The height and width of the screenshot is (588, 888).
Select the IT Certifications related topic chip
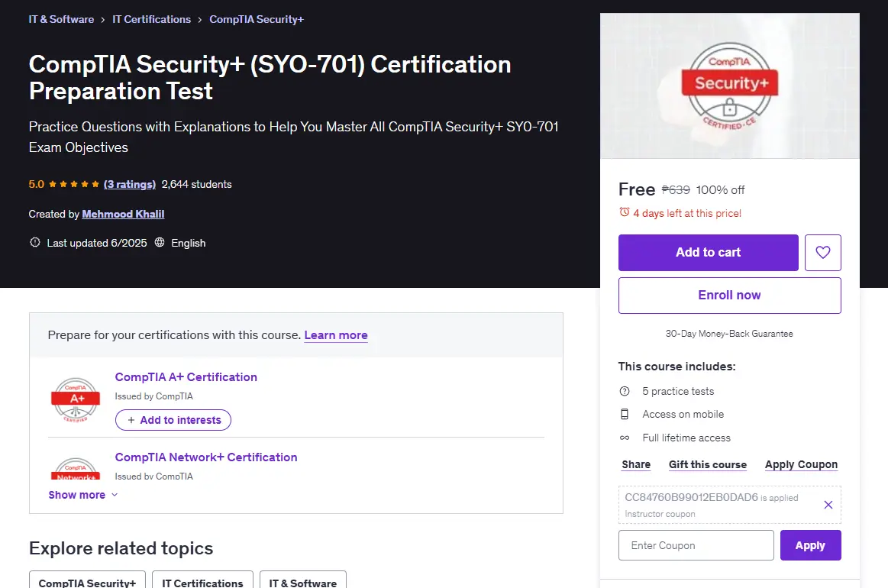pos(203,581)
